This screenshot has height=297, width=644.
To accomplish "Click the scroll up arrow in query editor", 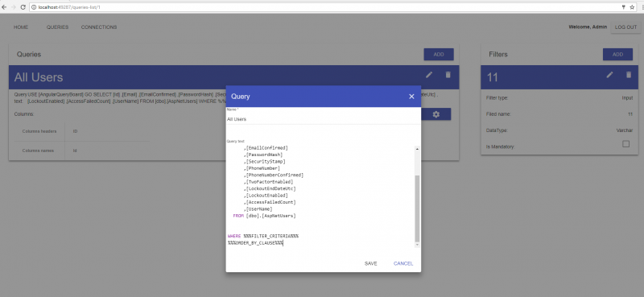I will [x=417, y=149].
